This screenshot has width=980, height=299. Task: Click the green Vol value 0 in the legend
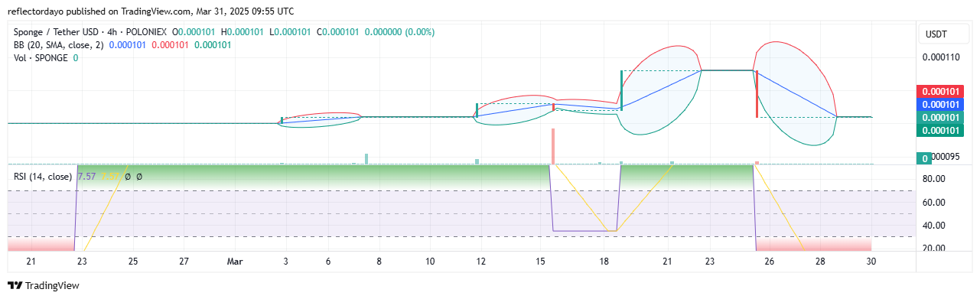tap(76, 58)
